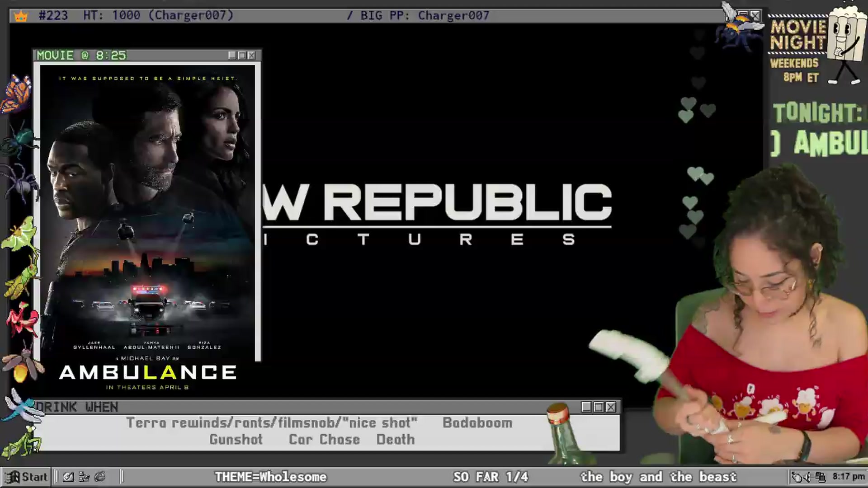Maximize the MOVIE @ 8:25 window
868x488 pixels.
pyautogui.click(x=242, y=55)
